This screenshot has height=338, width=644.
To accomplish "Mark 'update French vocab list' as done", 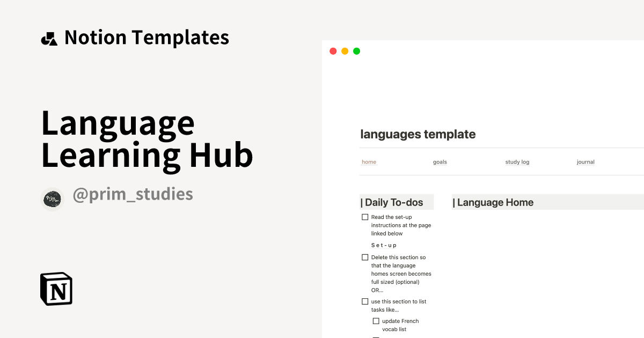I will click(376, 320).
